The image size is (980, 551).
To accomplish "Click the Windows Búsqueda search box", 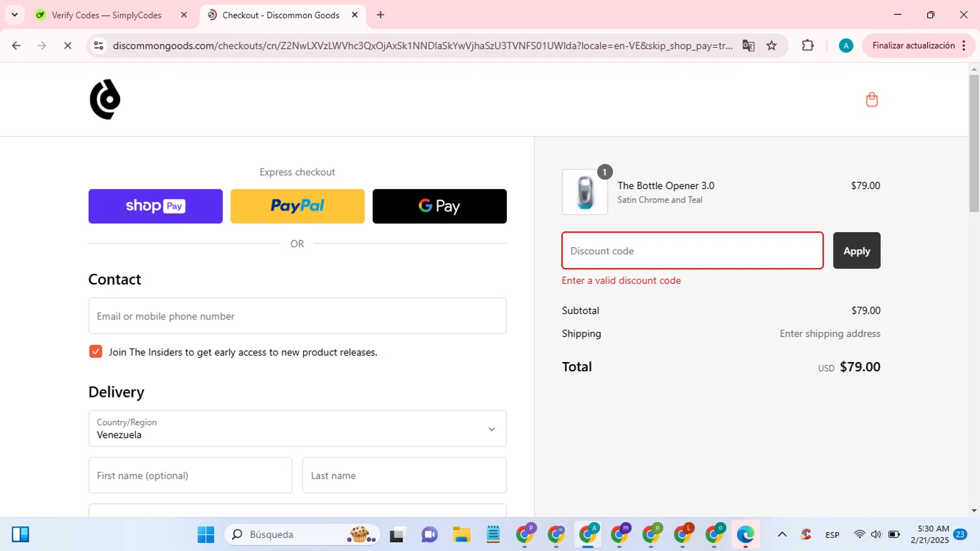I will click(x=302, y=535).
